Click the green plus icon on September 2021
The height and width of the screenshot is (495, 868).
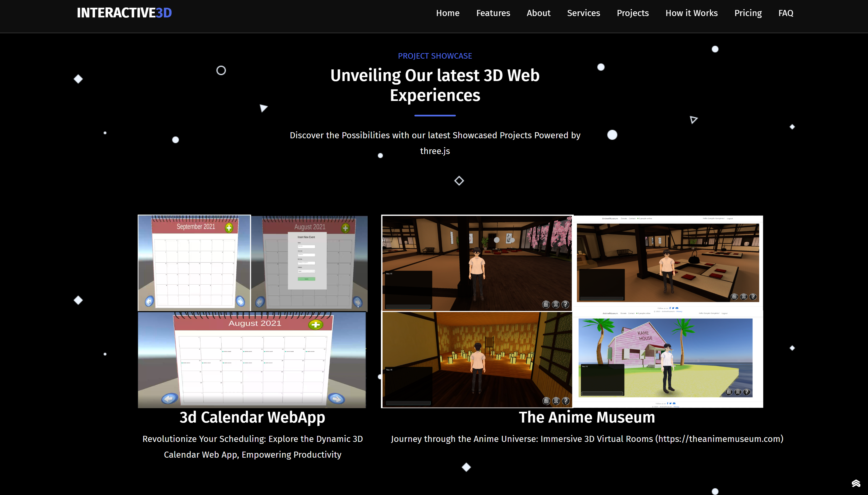click(229, 227)
